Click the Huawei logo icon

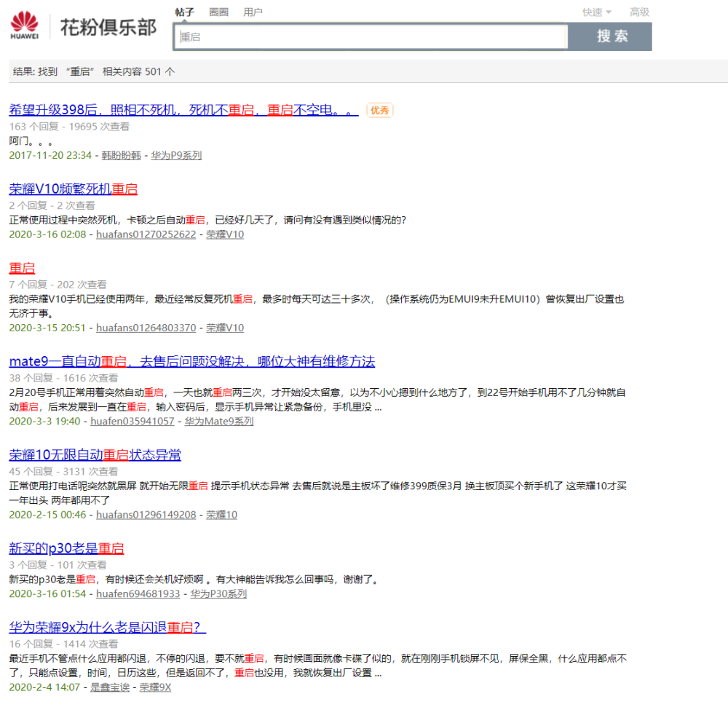coord(25,25)
